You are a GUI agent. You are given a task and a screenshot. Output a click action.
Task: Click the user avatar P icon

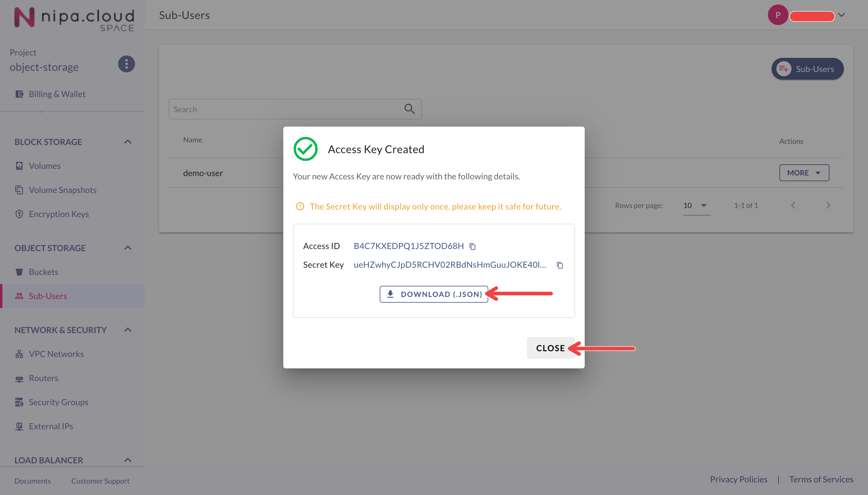pyautogui.click(x=778, y=15)
